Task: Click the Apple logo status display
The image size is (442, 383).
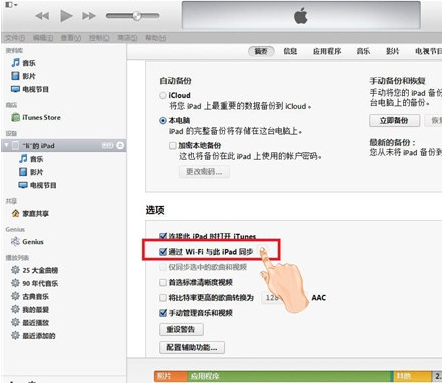Action: pyautogui.click(x=301, y=15)
